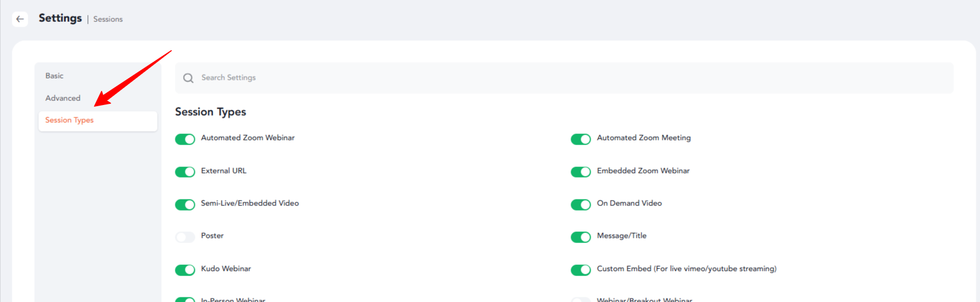The image size is (980, 302).
Task: Click the Automated Zoom Meeting label
Action: tap(644, 138)
